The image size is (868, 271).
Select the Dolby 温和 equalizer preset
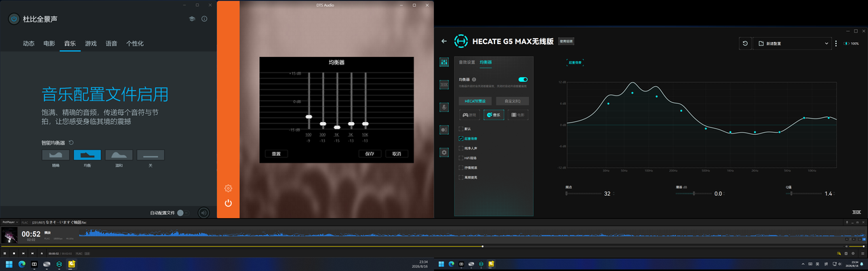click(119, 155)
